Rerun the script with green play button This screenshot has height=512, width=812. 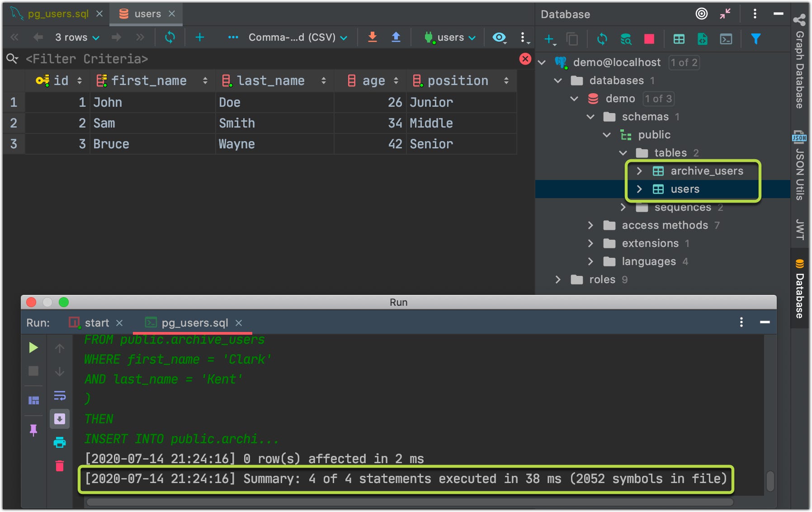click(33, 348)
